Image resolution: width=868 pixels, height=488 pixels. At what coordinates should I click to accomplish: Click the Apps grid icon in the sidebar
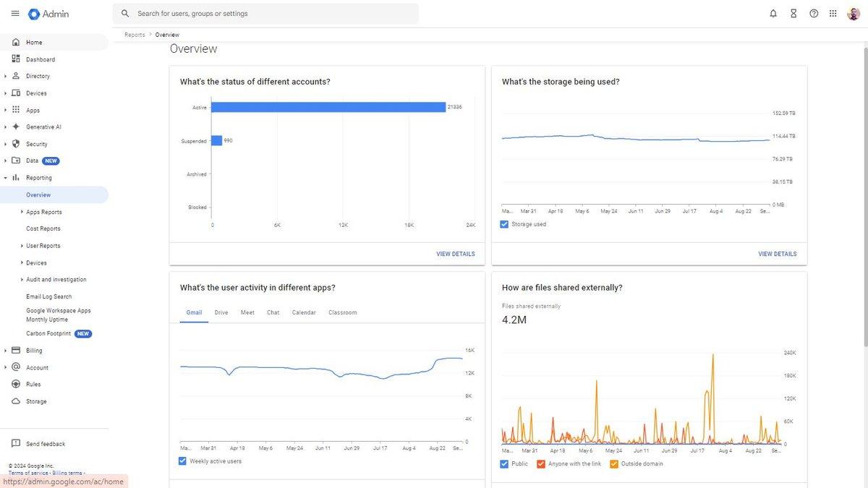[x=16, y=110]
